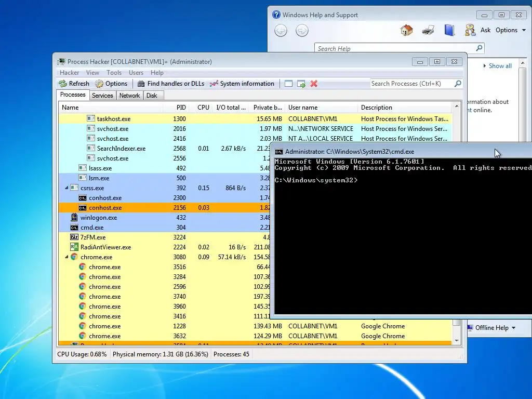Viewport: 532px width, 399px height.
Task: Click the process list scroll down arrow
Action: click(457, 341)
